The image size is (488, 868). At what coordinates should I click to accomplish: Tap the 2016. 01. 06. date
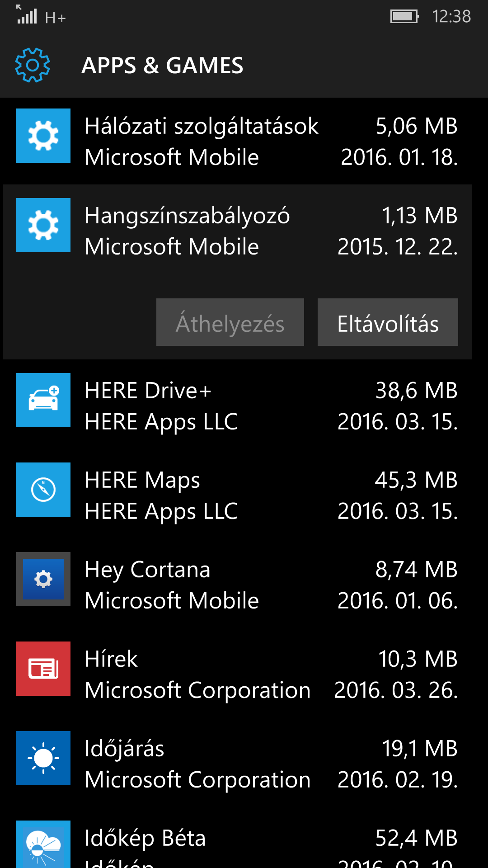point(398,601)
